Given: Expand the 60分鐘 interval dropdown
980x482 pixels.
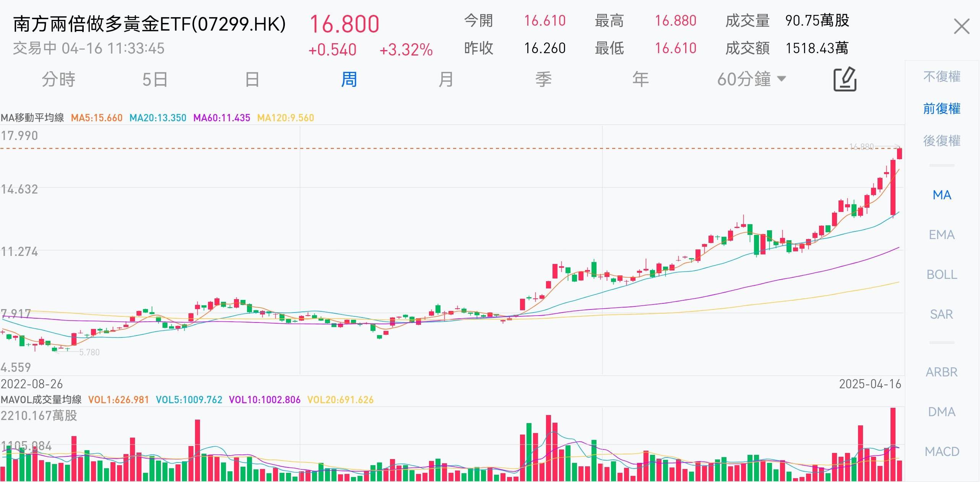Looking at the screenshot, I should (751, 79).
